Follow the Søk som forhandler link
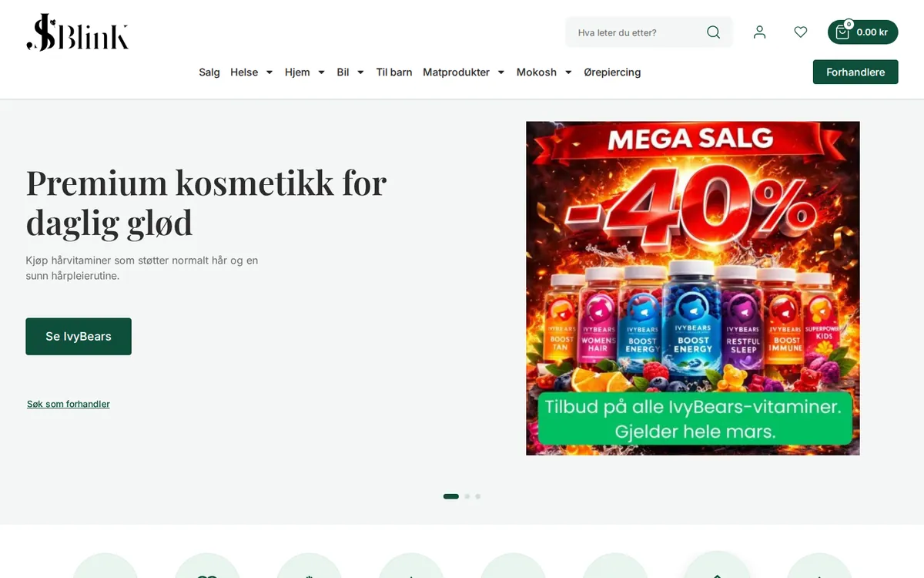The height and width of the screenshot is (578, 924). [69, 404]
